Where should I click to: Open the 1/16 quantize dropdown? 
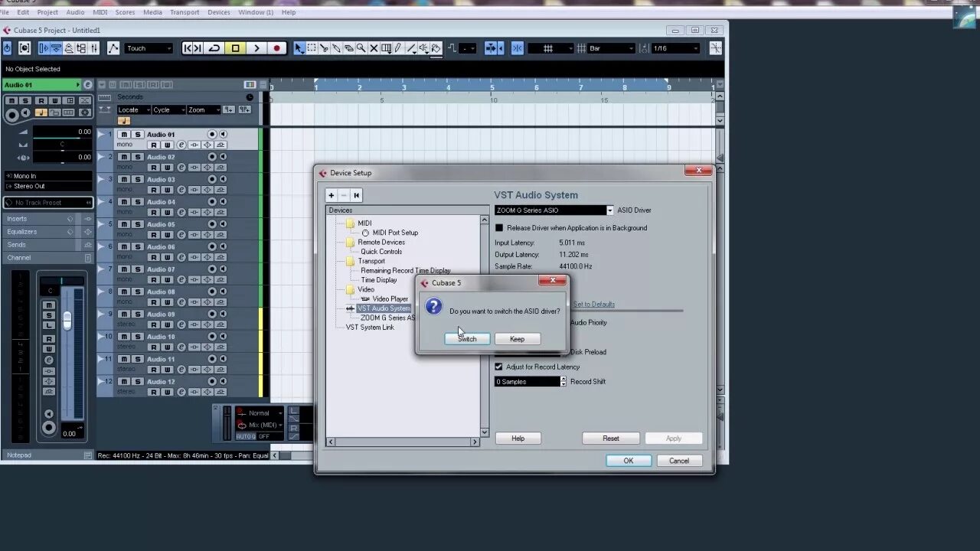(x=675, y=48)
